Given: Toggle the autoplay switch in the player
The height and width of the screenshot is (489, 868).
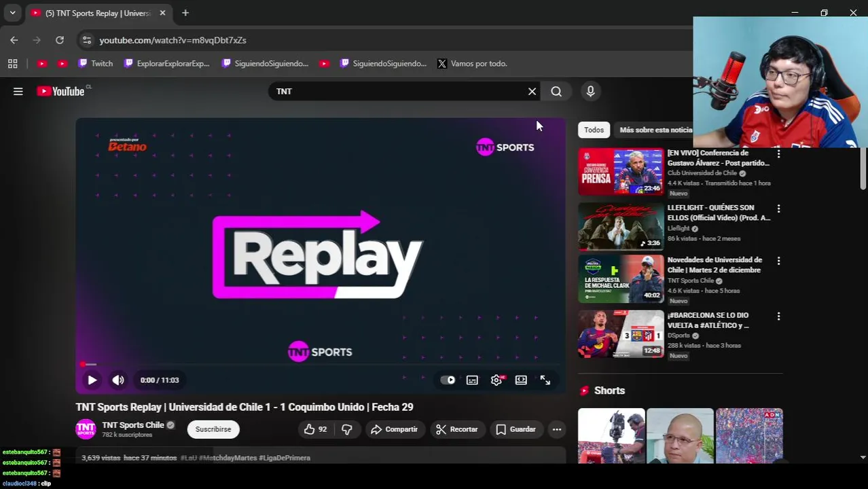Looking at the screenshot, I should pyautogui.click(x=448, y=380).
